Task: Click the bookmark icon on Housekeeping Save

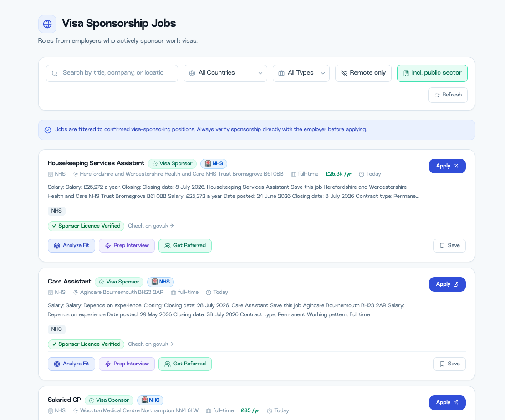Action: point(442,246)
